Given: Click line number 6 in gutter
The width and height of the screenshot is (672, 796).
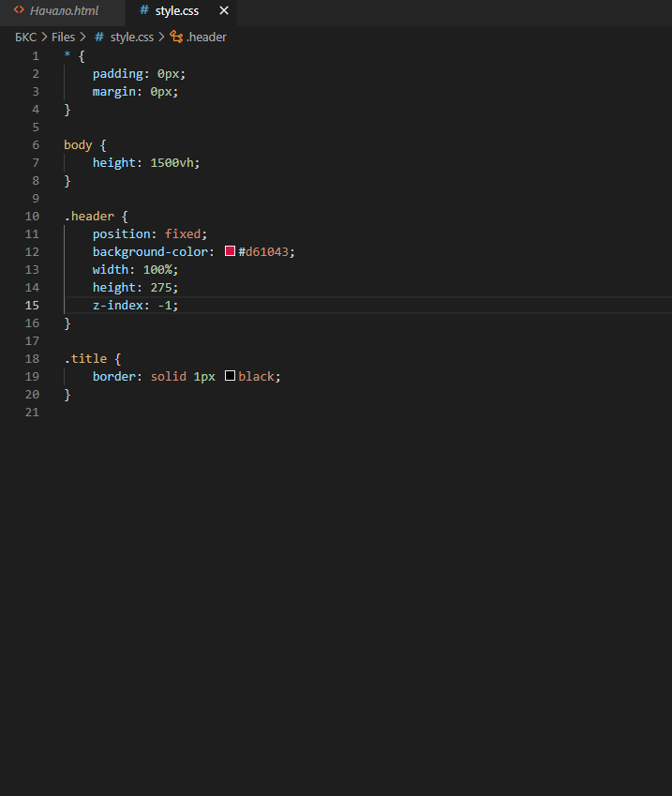Looking at the screenshot, I should 36,145.
